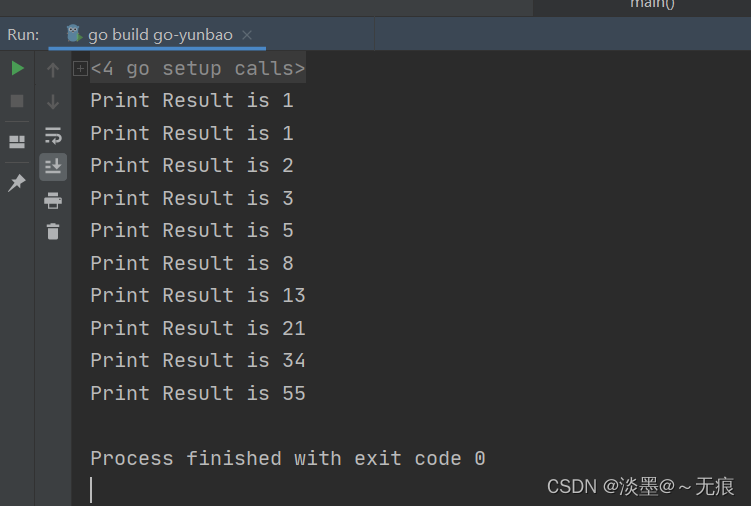Viewport: 751px width, 506px height.
Task: Toggle soft-wrap for console output
Action: pos(53,134)
